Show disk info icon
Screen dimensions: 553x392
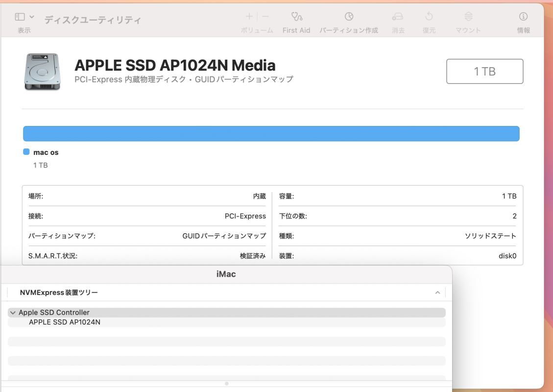pyautogui.click(x=524, y=16)
